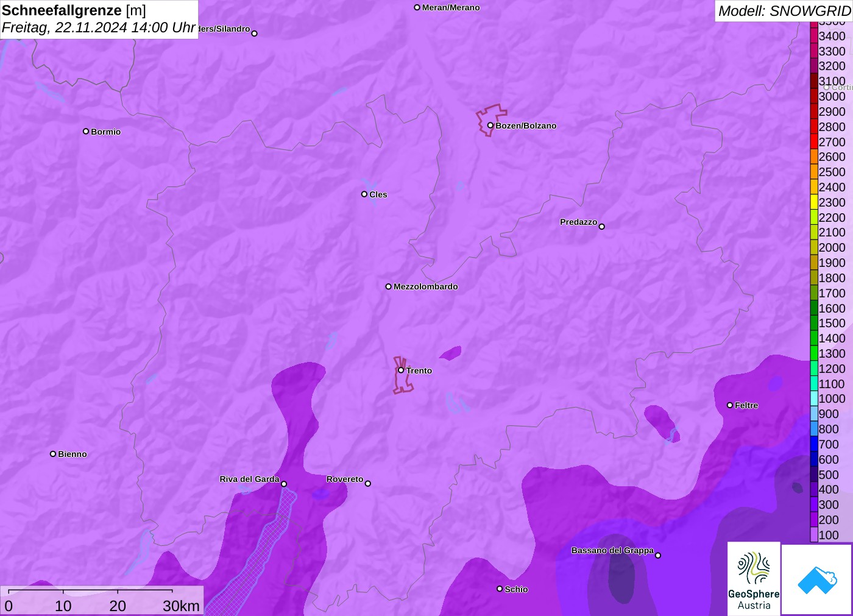
Task: Click the "30km" scale bar label
Action: (x=181, y=606)
